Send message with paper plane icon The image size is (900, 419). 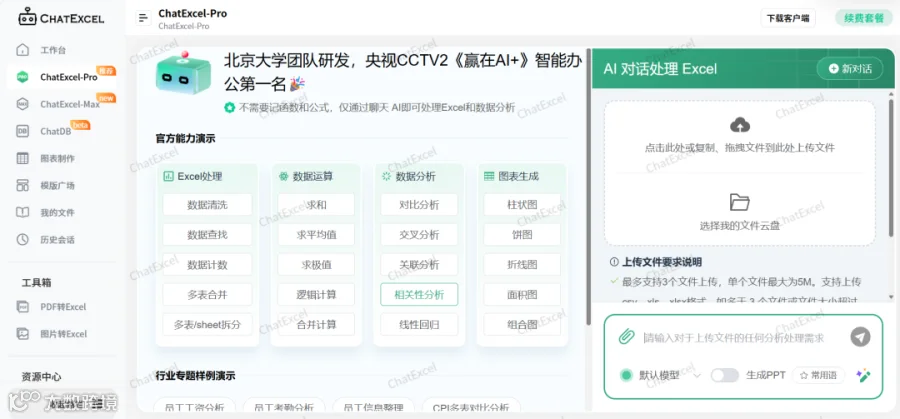coord(860,337)
